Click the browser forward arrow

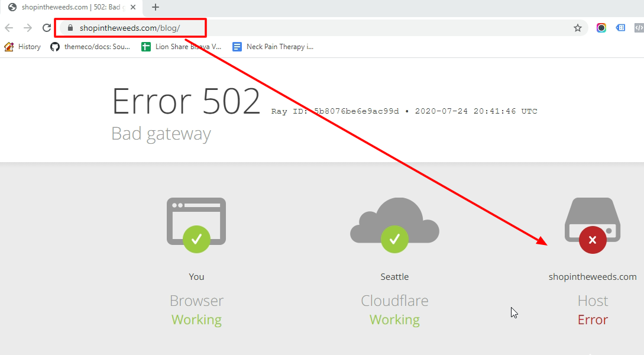pos(28,28)
